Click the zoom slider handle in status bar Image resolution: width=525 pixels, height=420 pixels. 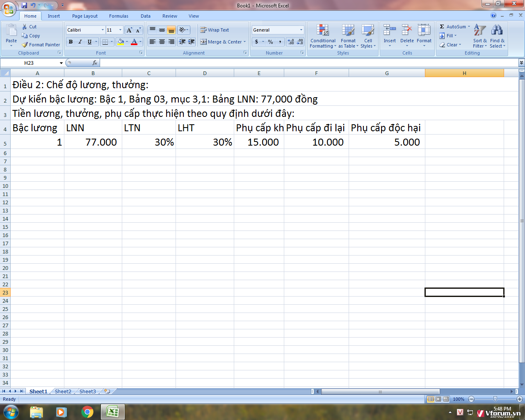[x=495, y=399]
